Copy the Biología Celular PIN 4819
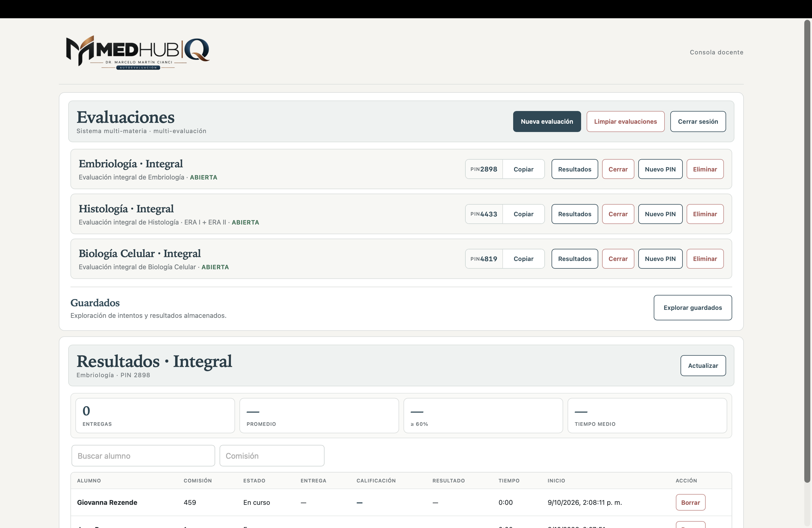The height and width of the screenshot is (528, 812). pyautogui.click(x=523, y=258)
